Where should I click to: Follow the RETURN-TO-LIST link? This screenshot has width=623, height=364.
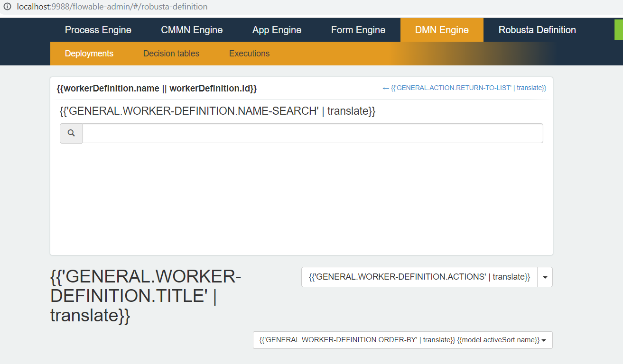click(x=464, y=88)
